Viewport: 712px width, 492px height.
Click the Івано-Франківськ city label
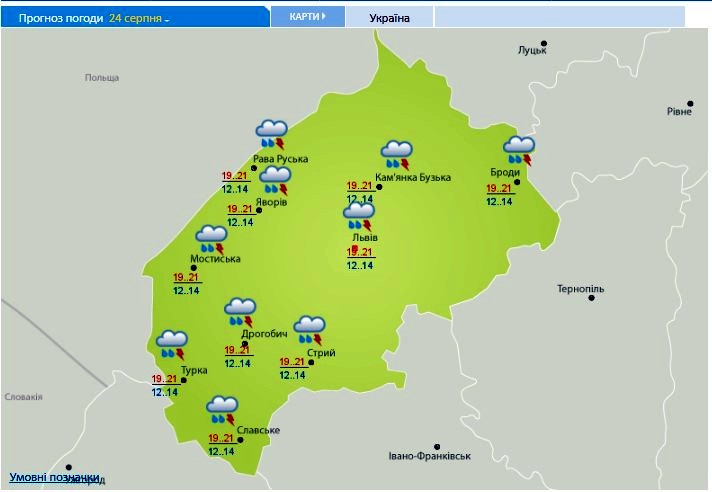(430, 456)
